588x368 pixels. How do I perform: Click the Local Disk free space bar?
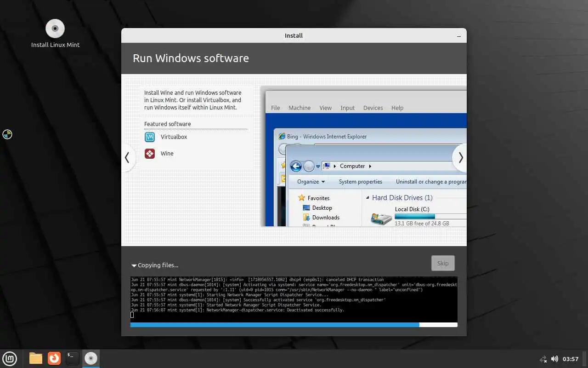point(430,216)
